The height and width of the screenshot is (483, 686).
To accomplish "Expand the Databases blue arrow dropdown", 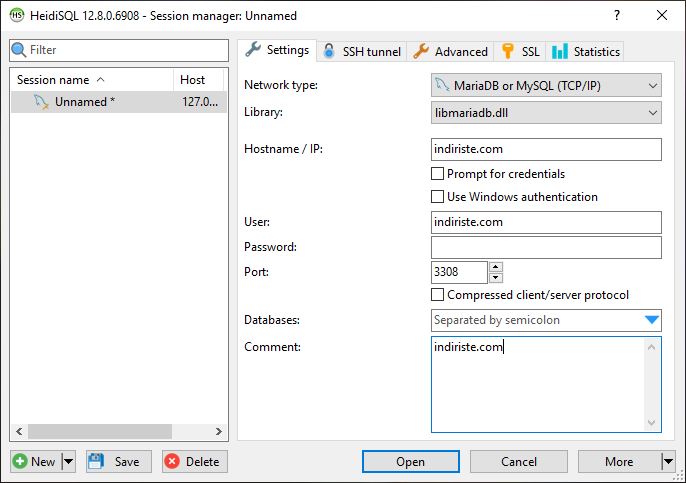I will [652, 320].
